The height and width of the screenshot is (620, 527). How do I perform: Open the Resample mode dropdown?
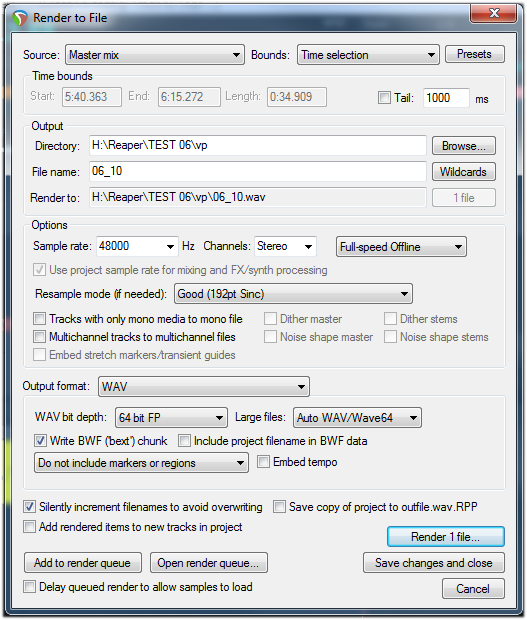click(x=293, y=294)
